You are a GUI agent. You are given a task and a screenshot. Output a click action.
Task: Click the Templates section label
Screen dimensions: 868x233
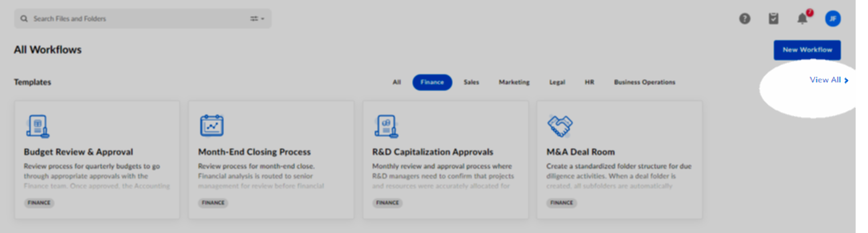point(33,82)
